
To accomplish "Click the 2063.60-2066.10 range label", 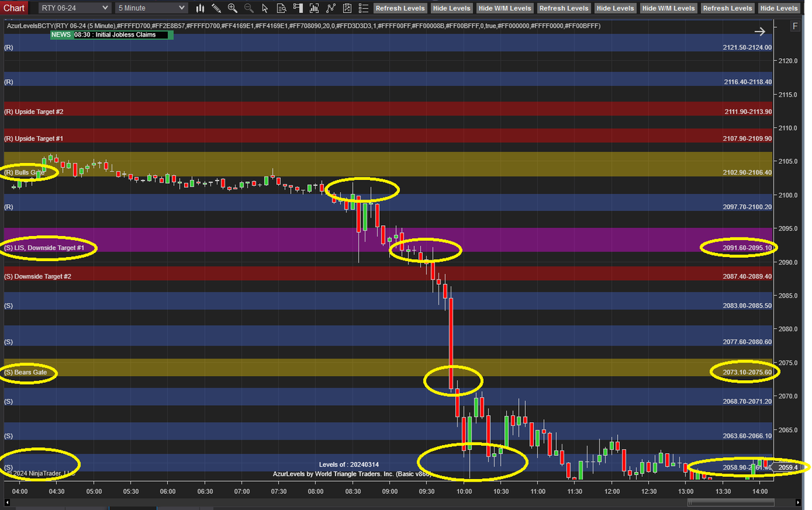I will [x=747, y=436].
